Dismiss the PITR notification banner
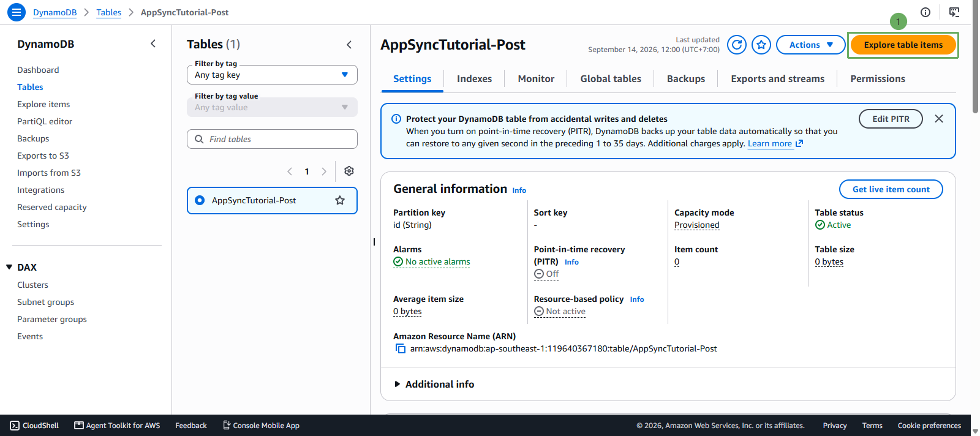 click(939, 119)
